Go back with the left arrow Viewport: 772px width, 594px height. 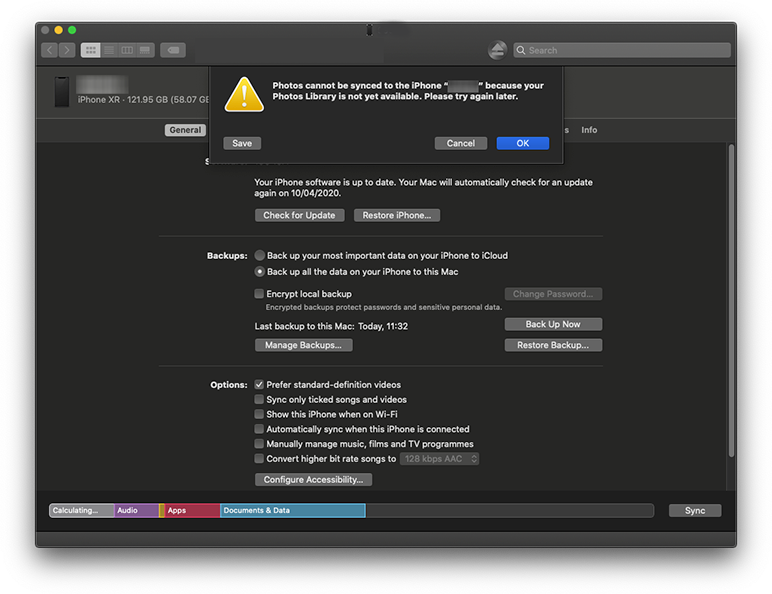coord(49,50)
